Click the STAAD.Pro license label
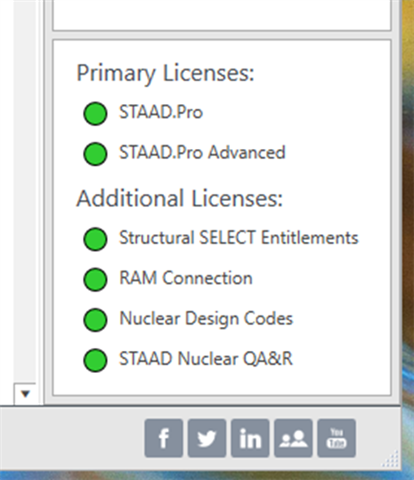Image resolution: width=414 pixels, height=480 pixels. coord(161,112)
